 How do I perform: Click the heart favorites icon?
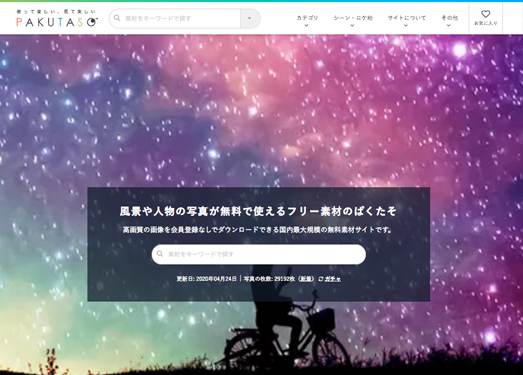(x=486, y=14)
